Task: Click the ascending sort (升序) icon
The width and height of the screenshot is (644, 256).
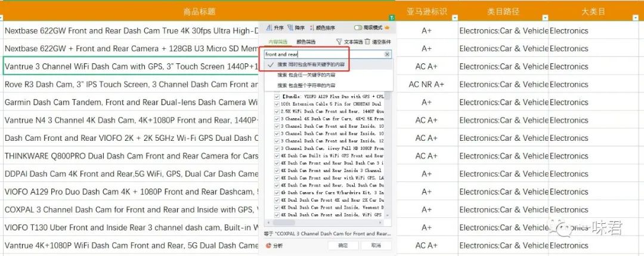Action: tap(269, 28)
